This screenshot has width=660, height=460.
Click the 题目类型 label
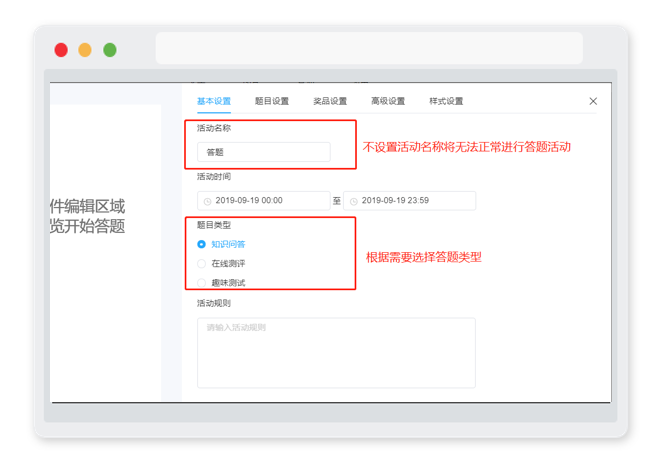214,225
